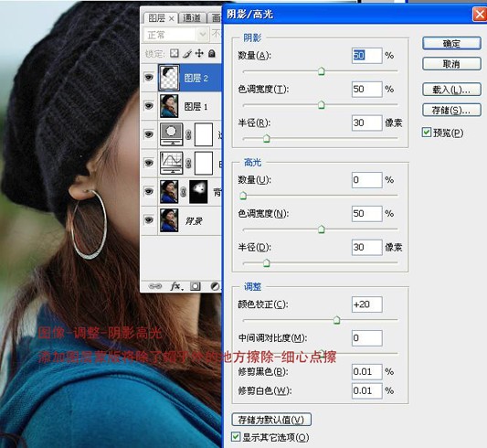
Task: Click new adjustment layer half-circle icon
Action: [x=215, y=286]
